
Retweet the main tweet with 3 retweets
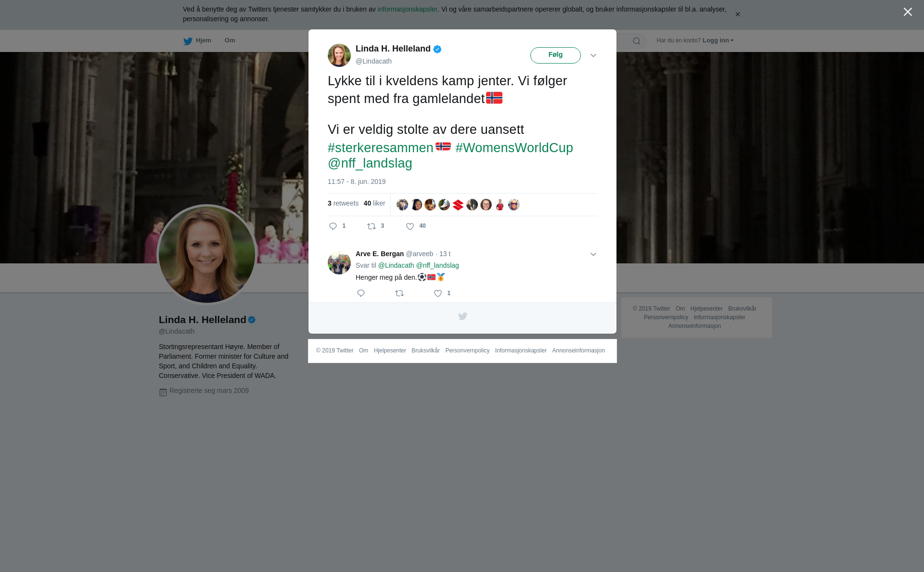(x=372, y=226)
